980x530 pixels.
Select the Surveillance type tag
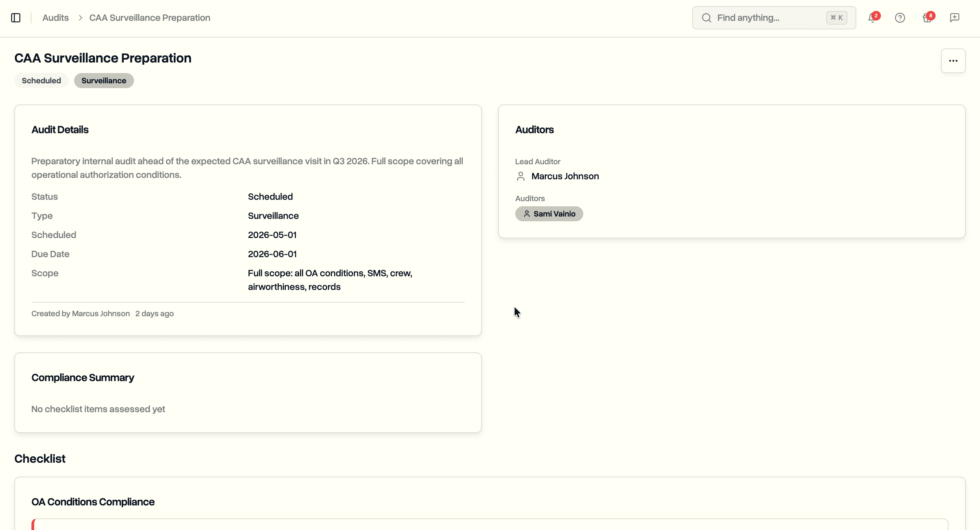[x=104, y=80]
